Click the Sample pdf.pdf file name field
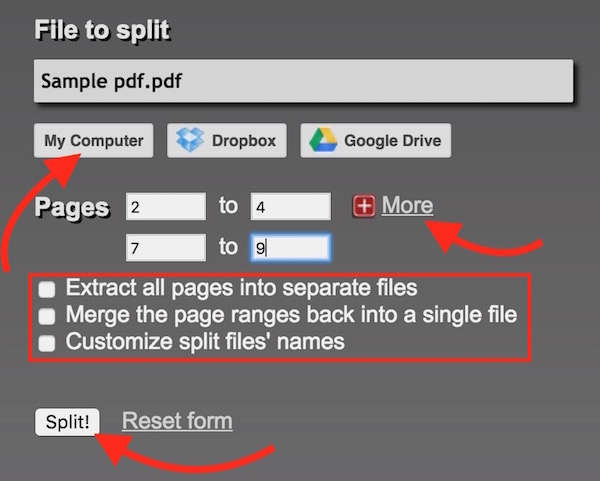Image resolution: width=600 pixels, height=481 pixels. pos(303,81)
